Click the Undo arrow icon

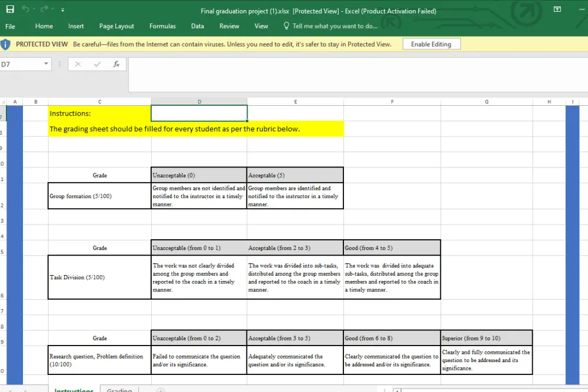click(x=25, y=9)
